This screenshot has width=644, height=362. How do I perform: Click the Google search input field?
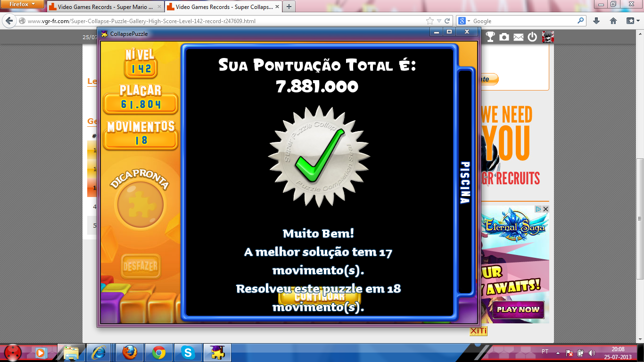point(523,21)
